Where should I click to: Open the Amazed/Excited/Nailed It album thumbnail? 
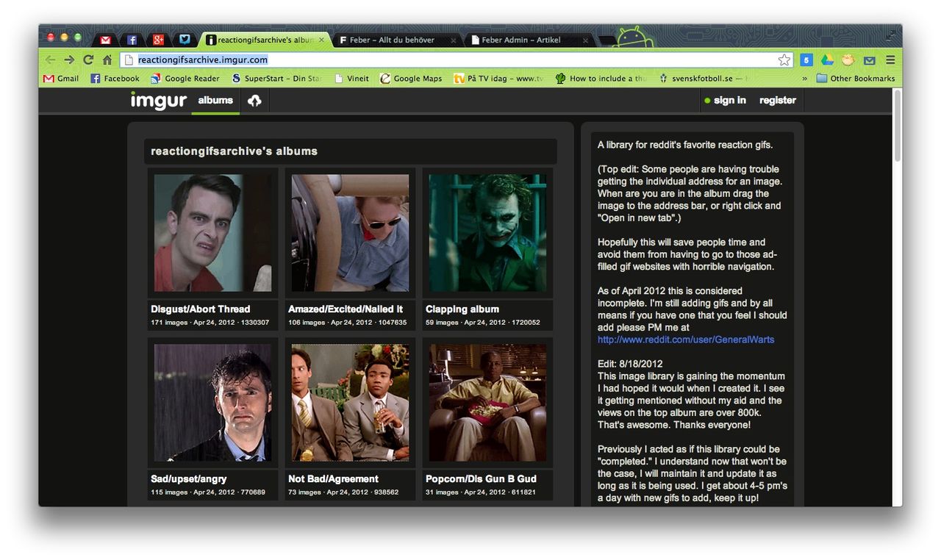[x=350, y=232]
